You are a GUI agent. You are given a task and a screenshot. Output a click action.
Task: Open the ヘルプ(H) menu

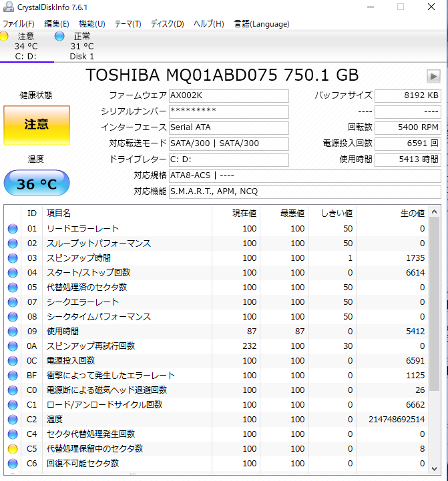[x=209, y=24]
